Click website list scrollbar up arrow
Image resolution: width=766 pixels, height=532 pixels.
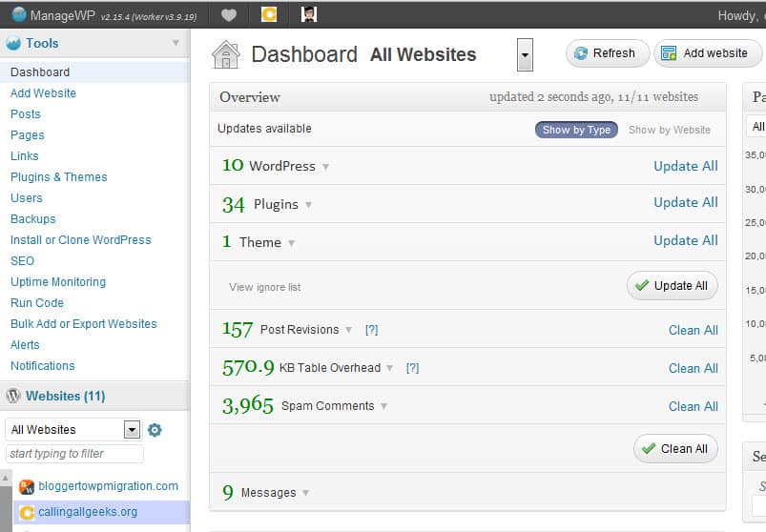pos(6,479)
